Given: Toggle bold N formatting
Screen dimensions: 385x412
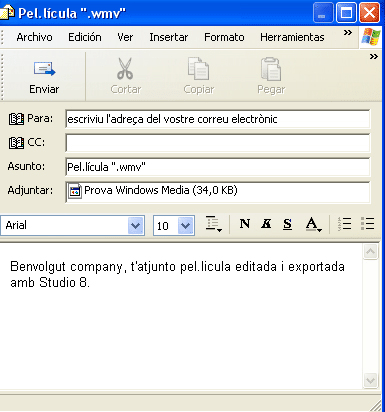Looking at the screenshot, I should (x=245, y=224).
